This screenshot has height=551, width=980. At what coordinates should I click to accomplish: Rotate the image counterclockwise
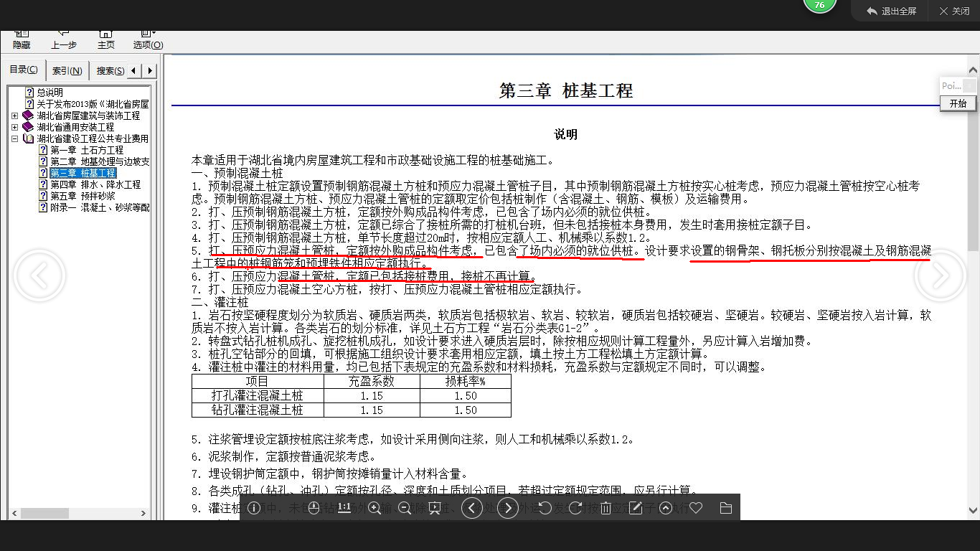click(545, 508)
